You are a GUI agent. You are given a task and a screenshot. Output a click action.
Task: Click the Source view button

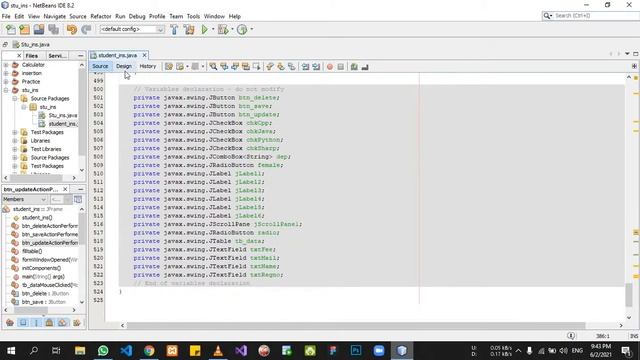click(100, 66)
